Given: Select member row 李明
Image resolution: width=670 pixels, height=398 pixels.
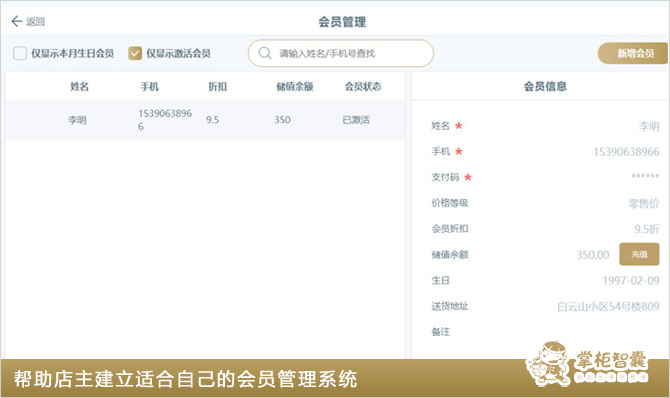Looking at the screenshot, I should tap(205, 120).
